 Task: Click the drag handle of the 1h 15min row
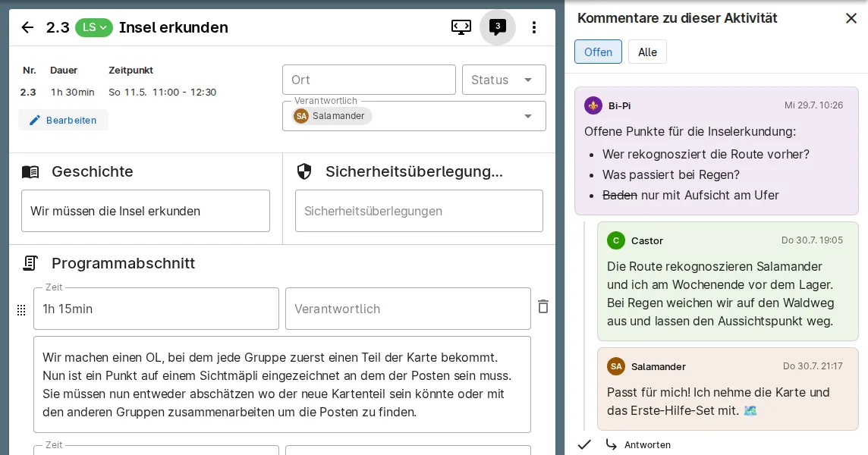click(x=21, y=310)
